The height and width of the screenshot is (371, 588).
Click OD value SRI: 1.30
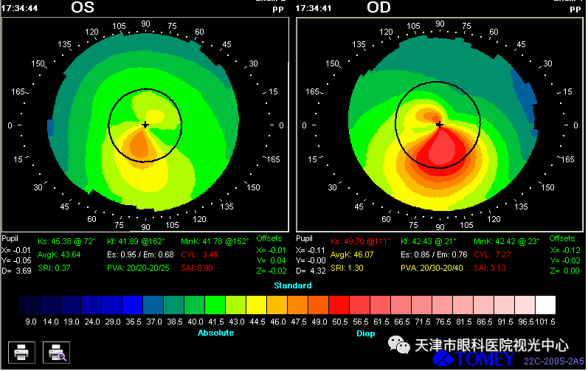tap(347, 268)
